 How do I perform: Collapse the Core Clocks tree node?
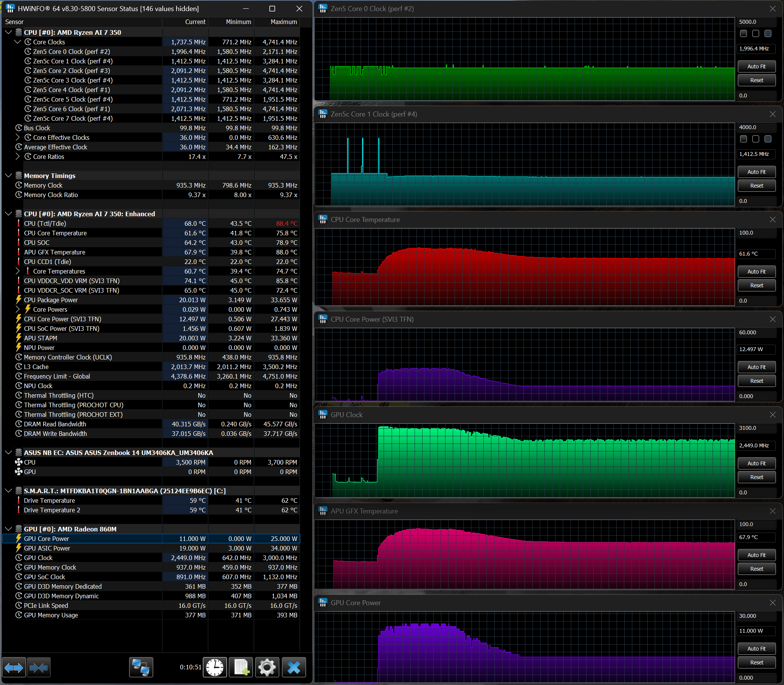[x=18, y=42]
